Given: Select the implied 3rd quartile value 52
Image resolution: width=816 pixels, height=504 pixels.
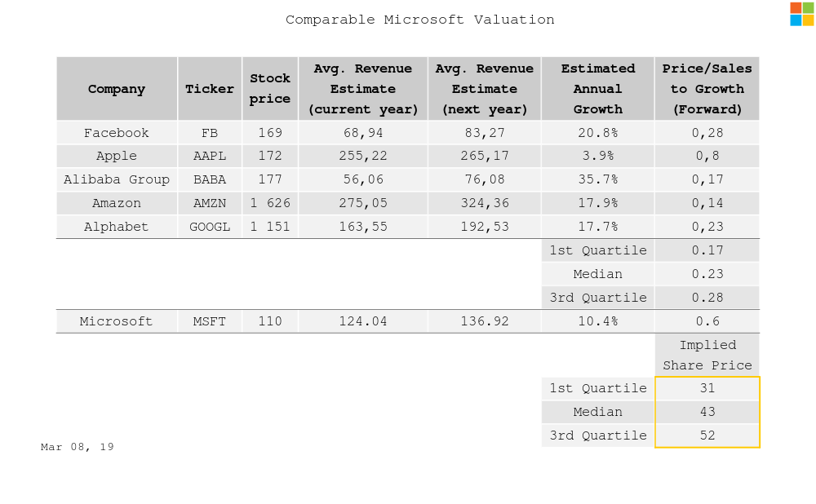Looking at the screenshot, I should 707,435.
